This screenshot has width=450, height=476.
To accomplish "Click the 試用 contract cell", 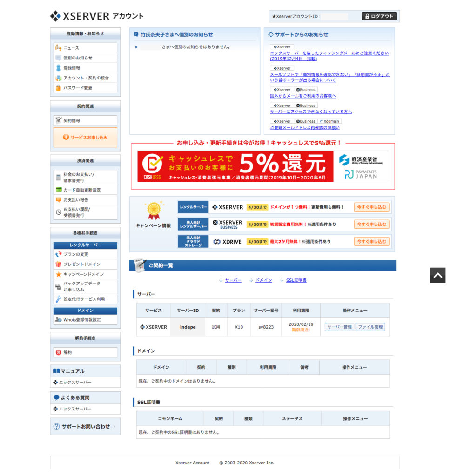I will [216, 327].
